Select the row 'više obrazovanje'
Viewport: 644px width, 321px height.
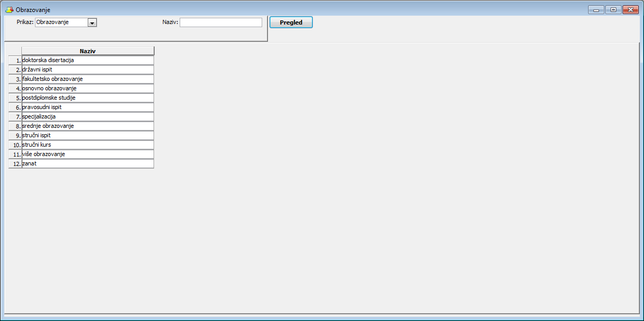click(88, 154)
